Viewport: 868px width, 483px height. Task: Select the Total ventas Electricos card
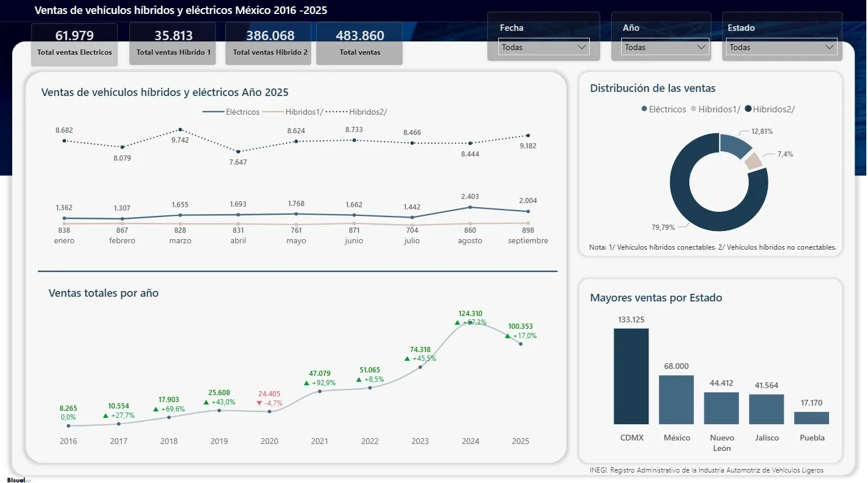[x=75, y=44]
